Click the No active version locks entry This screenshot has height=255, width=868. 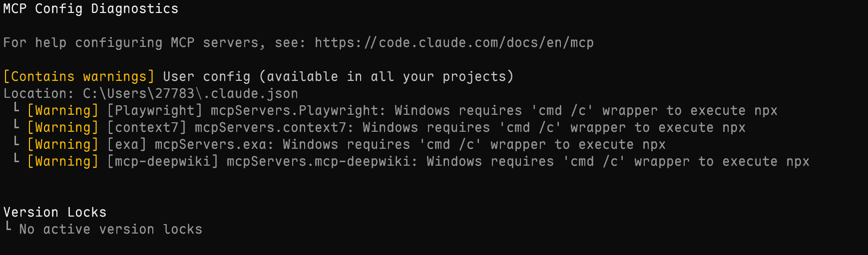[x=110, y=230]
